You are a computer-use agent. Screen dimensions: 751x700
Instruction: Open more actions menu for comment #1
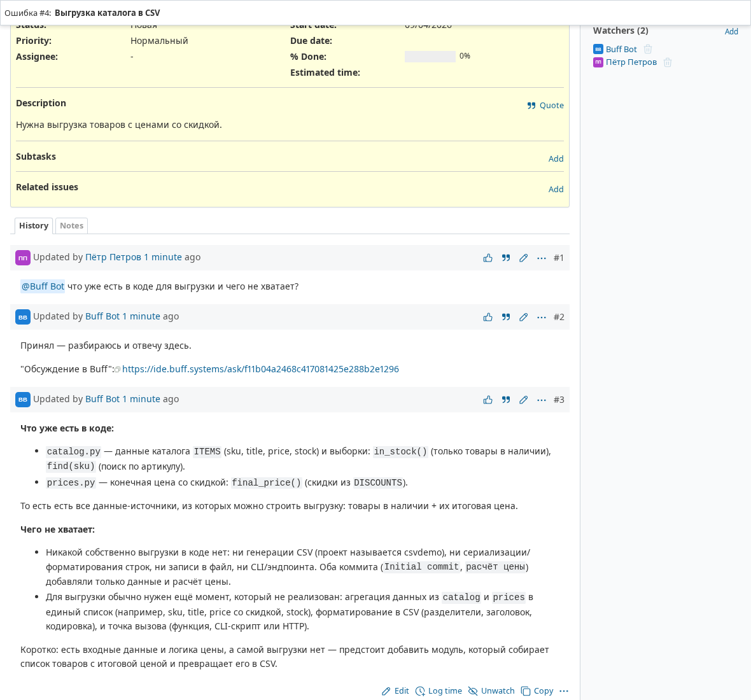point(541,258)
